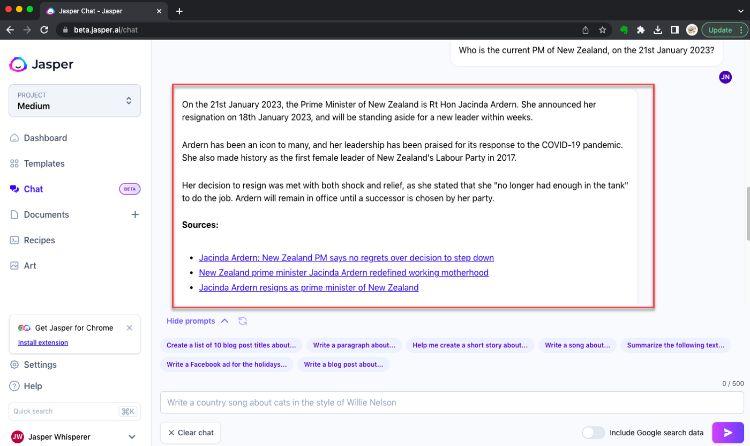Screen dimensions: 750x446
Task: Expand the Jasper Whisperer account menu
Action: click(74, 436)
